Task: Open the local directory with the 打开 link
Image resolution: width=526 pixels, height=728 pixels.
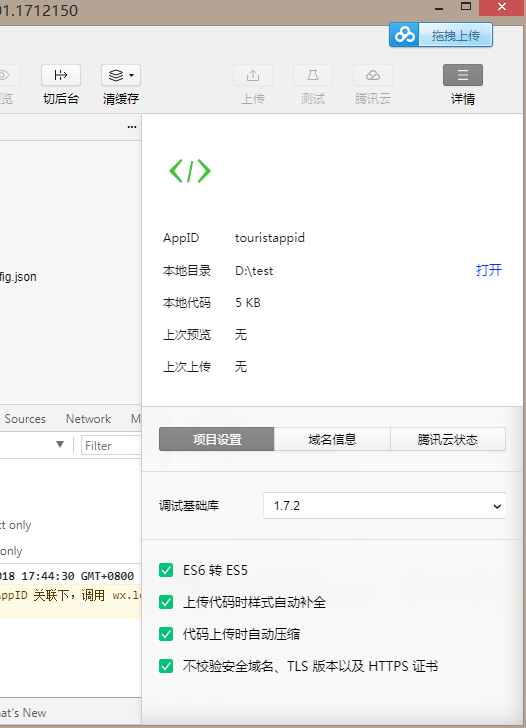Action: click(489, 270)
